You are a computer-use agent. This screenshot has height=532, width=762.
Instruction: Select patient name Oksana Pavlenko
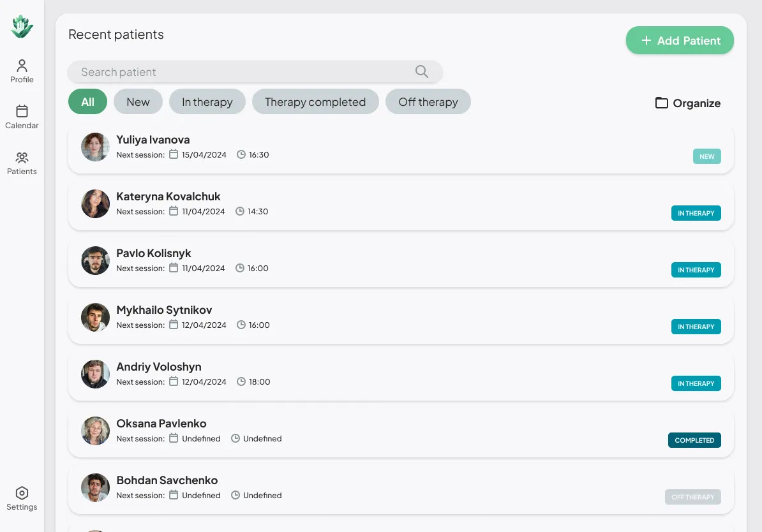pyautogui.click(x=161, y=424)
